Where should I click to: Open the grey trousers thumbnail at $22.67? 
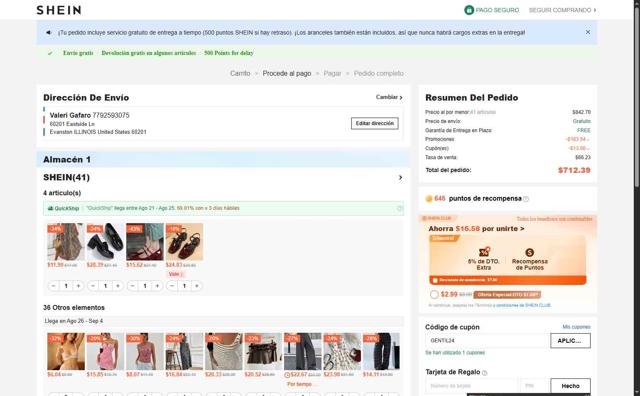[303, 352]
